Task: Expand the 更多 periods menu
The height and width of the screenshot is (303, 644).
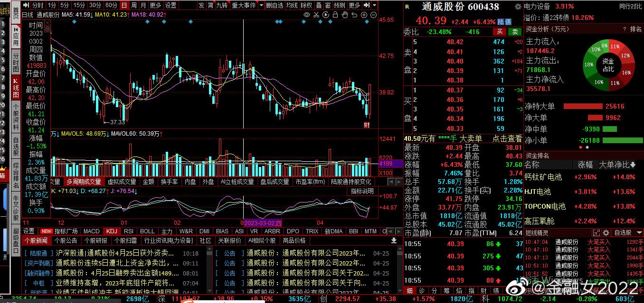Action: click(x=155, y=5)
